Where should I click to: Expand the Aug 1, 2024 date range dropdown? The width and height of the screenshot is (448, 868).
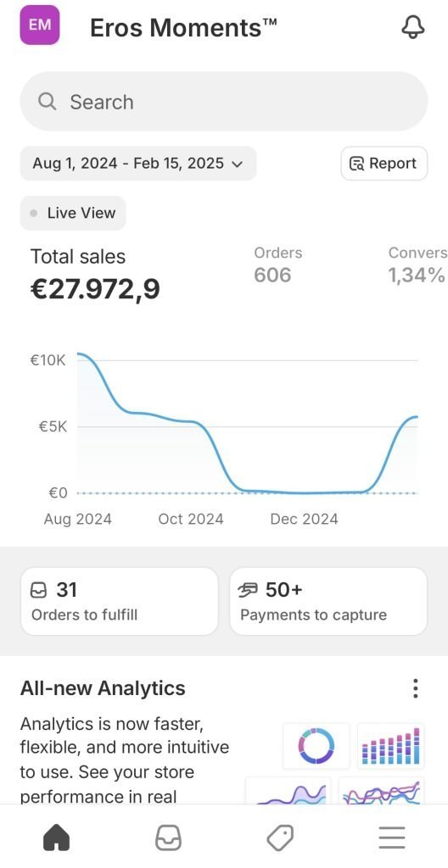click(x=138, y=164)
